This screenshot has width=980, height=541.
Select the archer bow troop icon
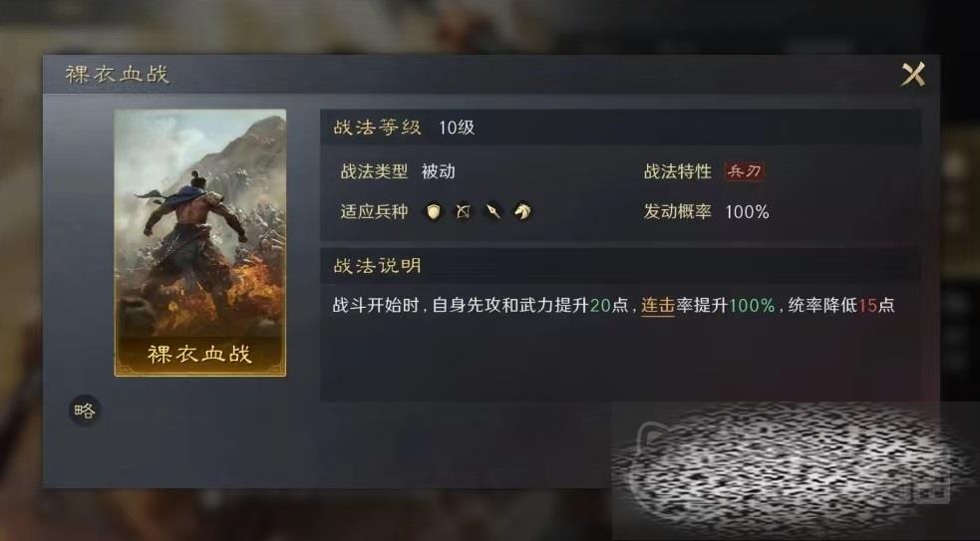(464, 212)
